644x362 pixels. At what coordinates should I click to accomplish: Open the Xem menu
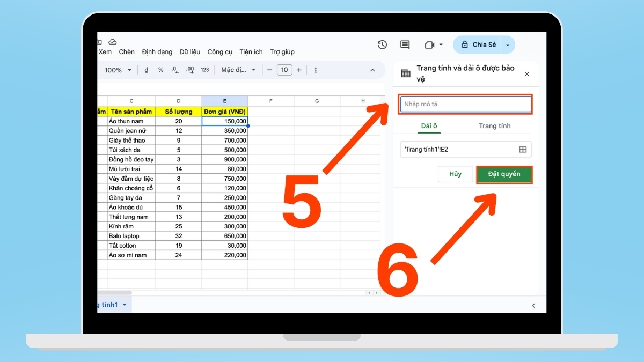tap(105, 52)
